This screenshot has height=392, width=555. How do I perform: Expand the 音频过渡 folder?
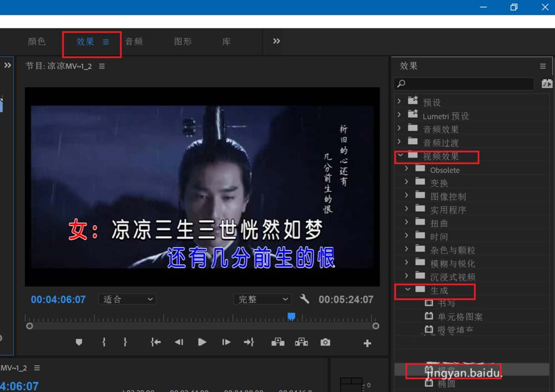point(399,141)
